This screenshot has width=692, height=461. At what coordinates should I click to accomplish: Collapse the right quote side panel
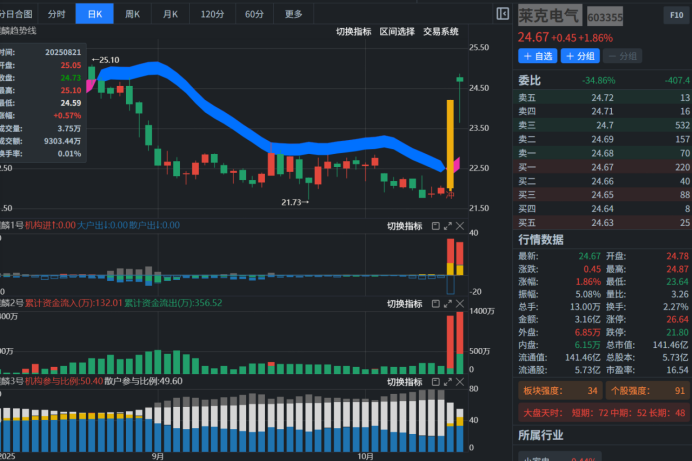502,14
